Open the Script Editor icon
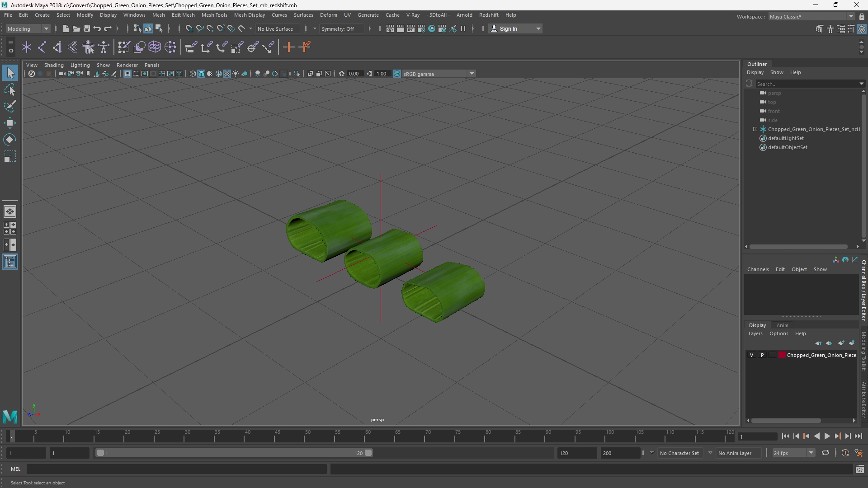Viewport: 868px width, 488px height. pyautogui.click(x=859, y=469)
